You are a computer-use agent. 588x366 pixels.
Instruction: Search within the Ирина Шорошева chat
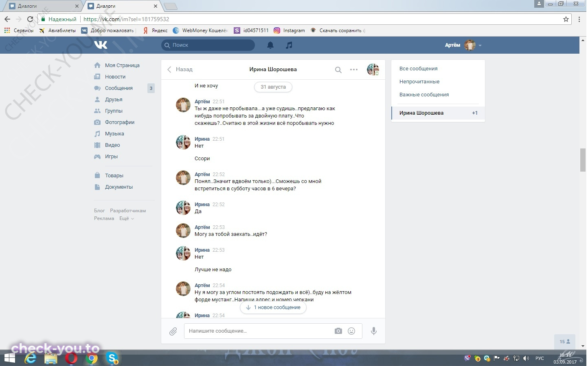tap(338, 70)
